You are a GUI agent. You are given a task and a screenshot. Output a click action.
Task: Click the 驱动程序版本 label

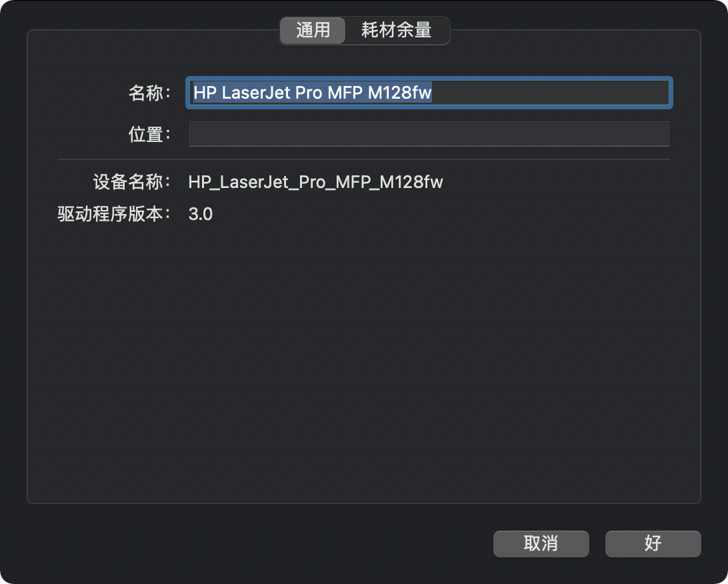pos(114,215)
